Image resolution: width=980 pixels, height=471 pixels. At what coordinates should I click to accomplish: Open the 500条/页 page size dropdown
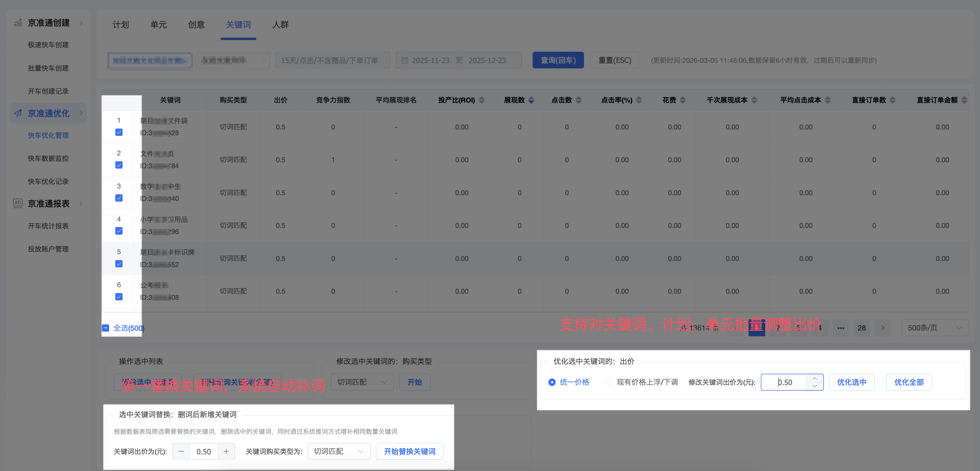pyautogui.click(x=934, y=328)
